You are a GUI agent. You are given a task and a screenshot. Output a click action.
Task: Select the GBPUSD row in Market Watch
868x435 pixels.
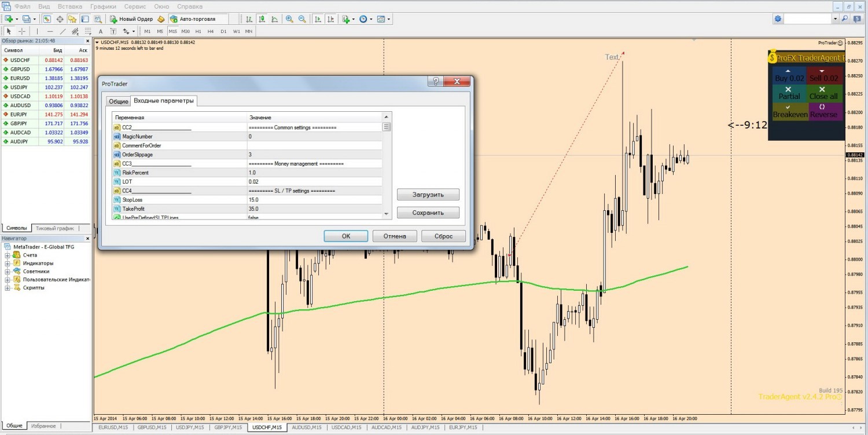click(46, 69)
